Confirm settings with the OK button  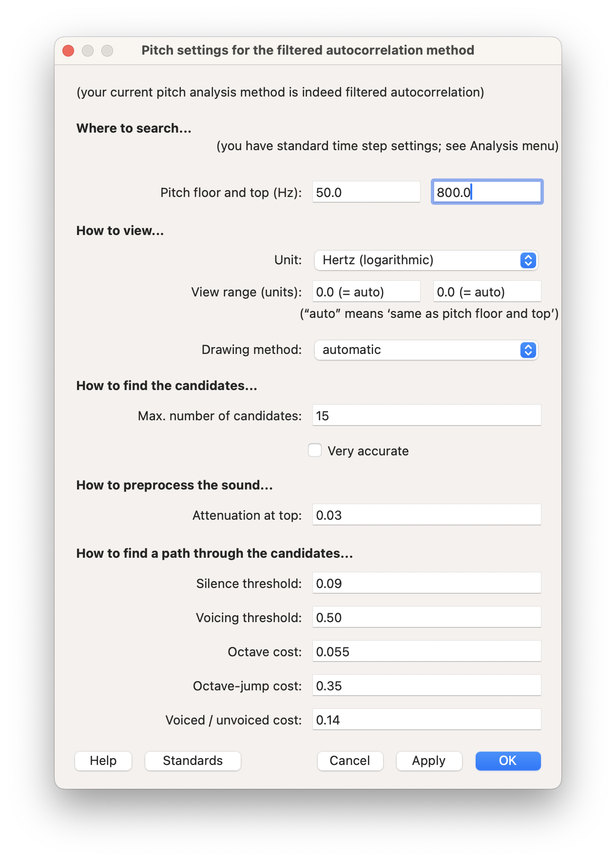508,761
